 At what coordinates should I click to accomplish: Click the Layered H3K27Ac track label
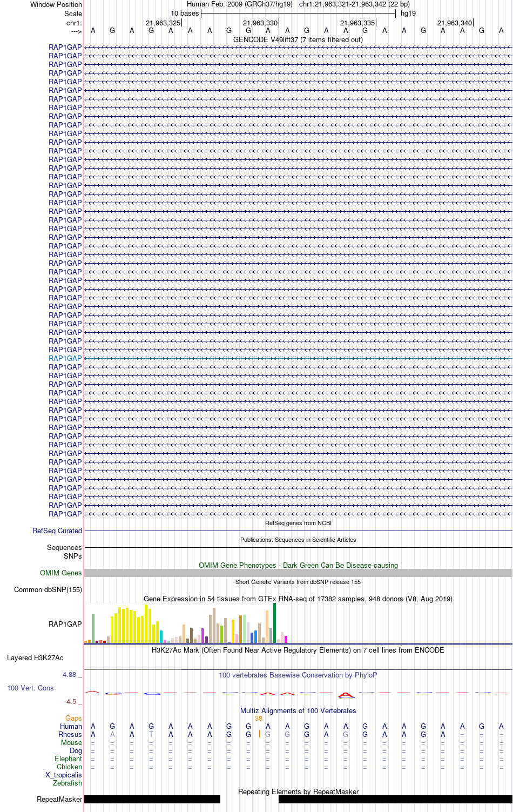point(35,658)
